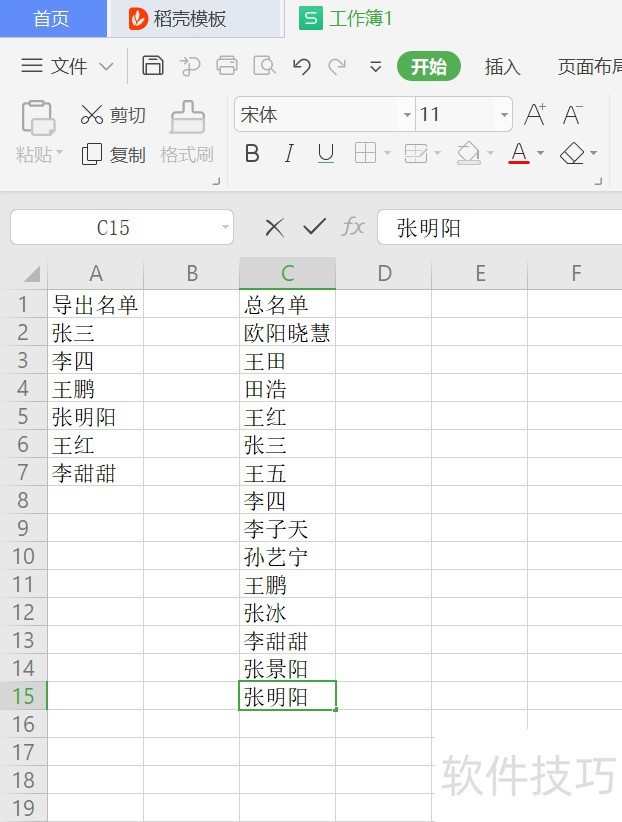Switch to the 页面布局 ribbon tab
This screenshot has height=822, width=622.
point(589,67)
